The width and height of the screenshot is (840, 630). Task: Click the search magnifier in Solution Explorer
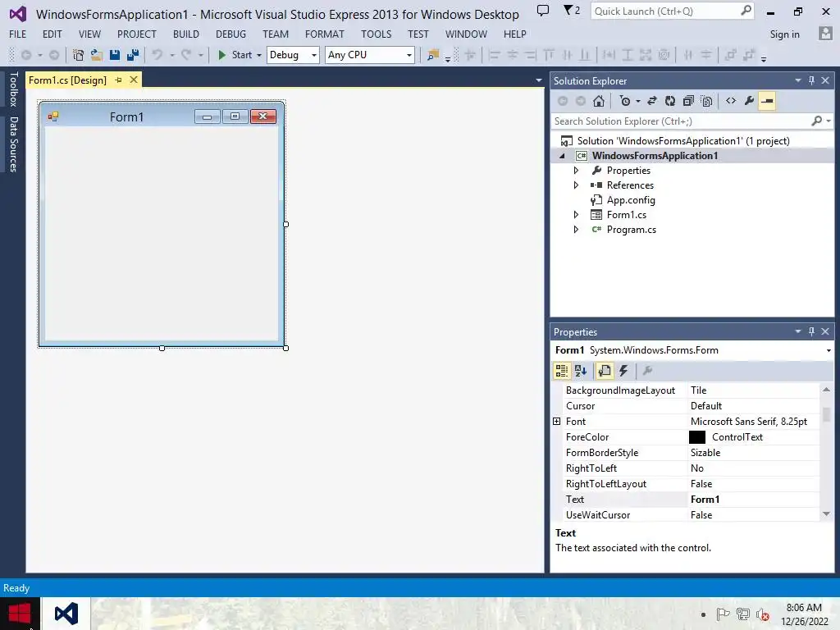click(x=817, y=121)
